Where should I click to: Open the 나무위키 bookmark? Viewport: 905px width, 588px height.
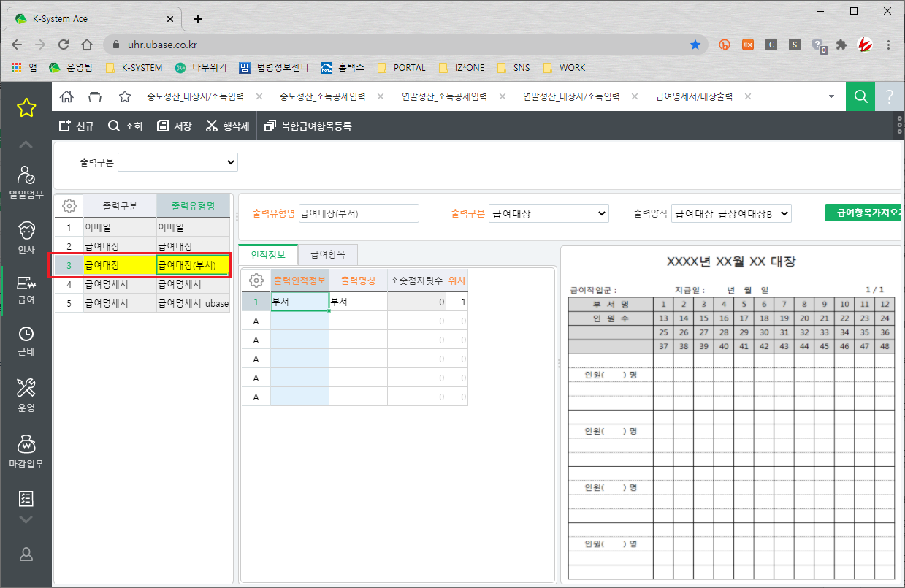pos(200,68)
